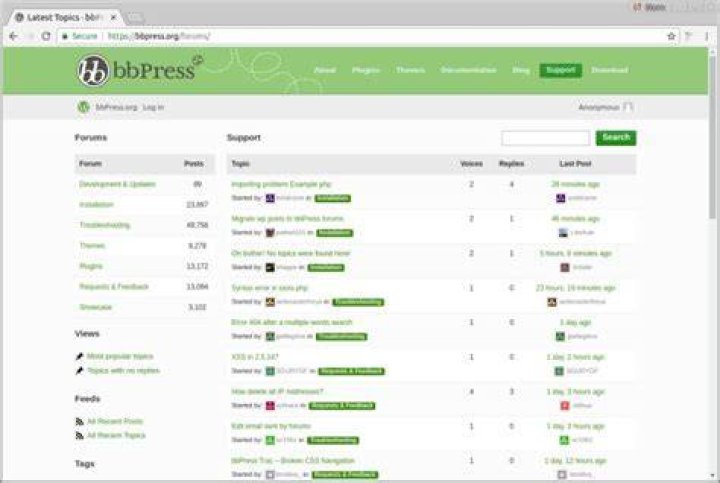Click '28 minutes ago' last post link
This screenshot has width=720, height=483.
tap(575, 184)
